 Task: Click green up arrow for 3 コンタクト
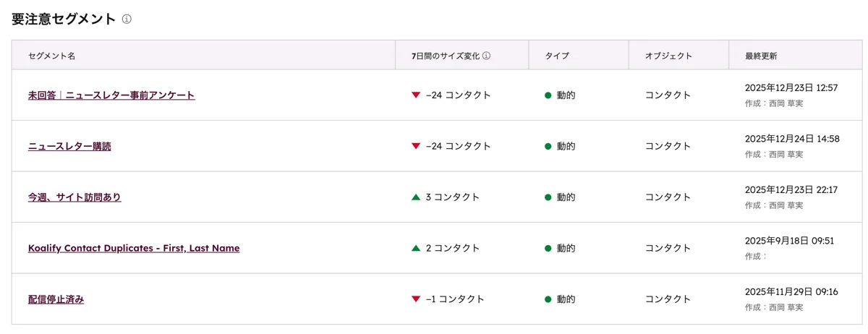[415, 197]
